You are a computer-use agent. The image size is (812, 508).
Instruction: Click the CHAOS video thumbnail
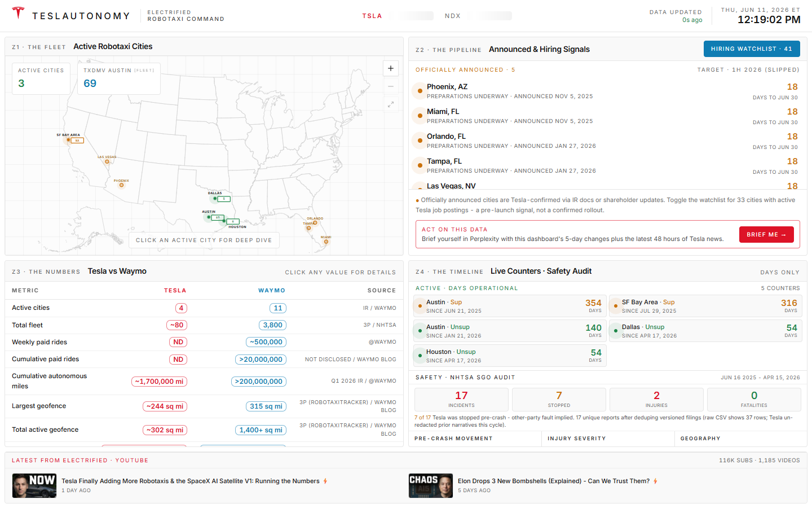tap(431, 485)
